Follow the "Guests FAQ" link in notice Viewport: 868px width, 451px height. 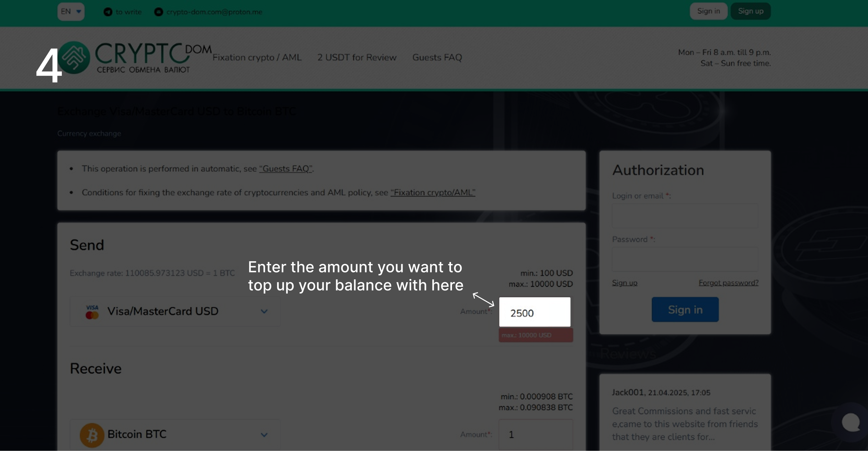[286, 168]
